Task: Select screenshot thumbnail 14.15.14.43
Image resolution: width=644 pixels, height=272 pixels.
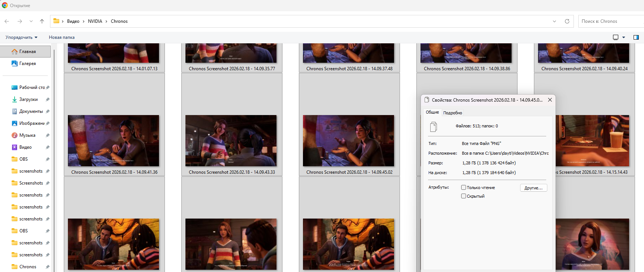Action: pos(592,140)
